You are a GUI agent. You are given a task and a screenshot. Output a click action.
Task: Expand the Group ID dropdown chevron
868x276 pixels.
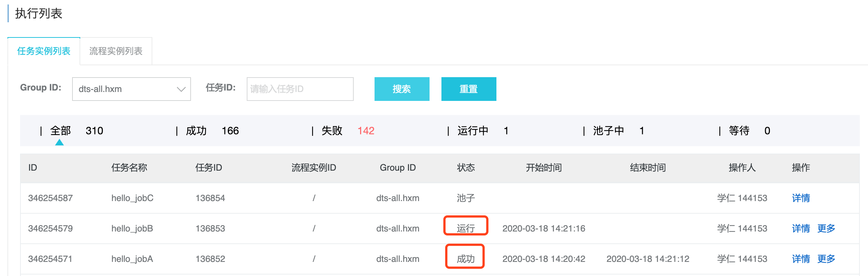point(181,89)
